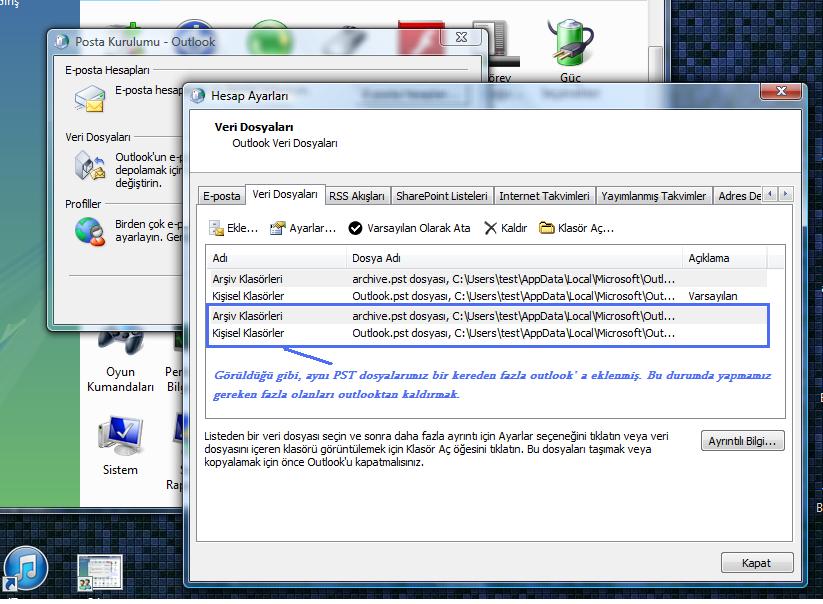Click Varsayılan Olarak Ata checkmark button
Viewport: 823px width, 604px height.
[409, 228]
